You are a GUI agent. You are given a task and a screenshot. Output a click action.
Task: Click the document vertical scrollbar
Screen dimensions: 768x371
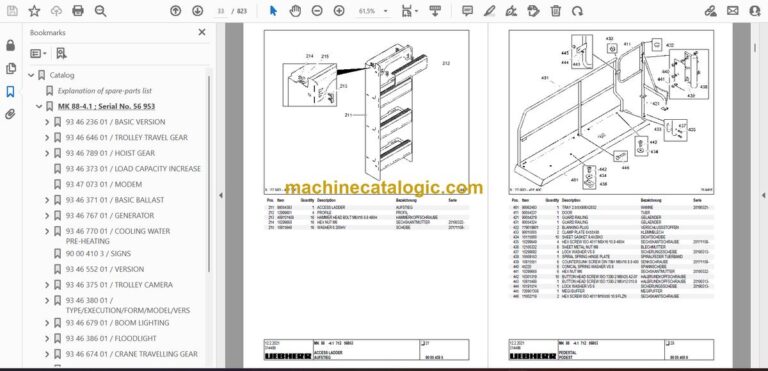pyautogui.click(x=754, y=48)
